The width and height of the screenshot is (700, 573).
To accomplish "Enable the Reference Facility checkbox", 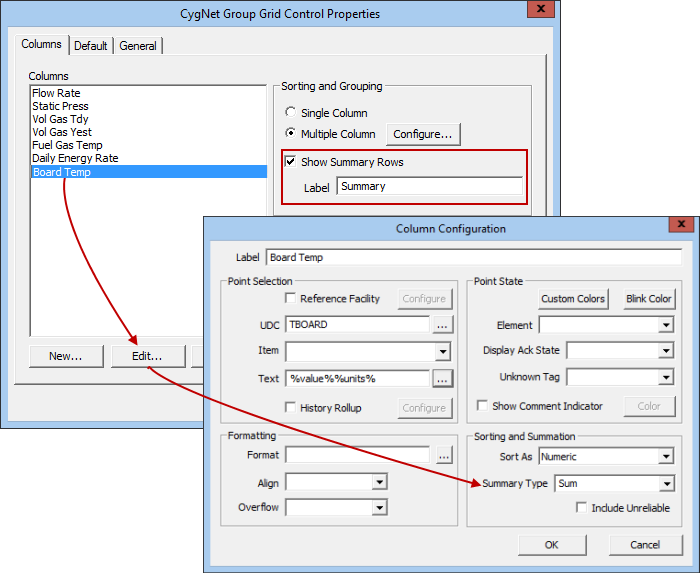I will [x=291, y=298].
